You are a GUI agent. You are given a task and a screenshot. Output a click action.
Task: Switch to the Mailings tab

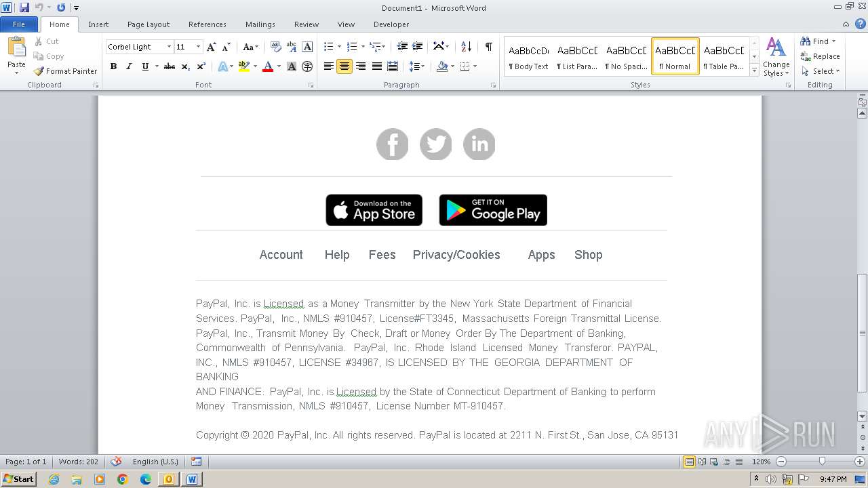tap(260, 24)
